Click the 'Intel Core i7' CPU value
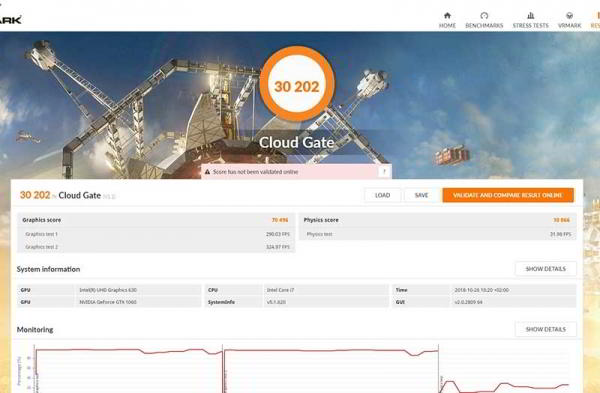The height and width of the screenshot is (393, 600). click(x=280, y=290)
